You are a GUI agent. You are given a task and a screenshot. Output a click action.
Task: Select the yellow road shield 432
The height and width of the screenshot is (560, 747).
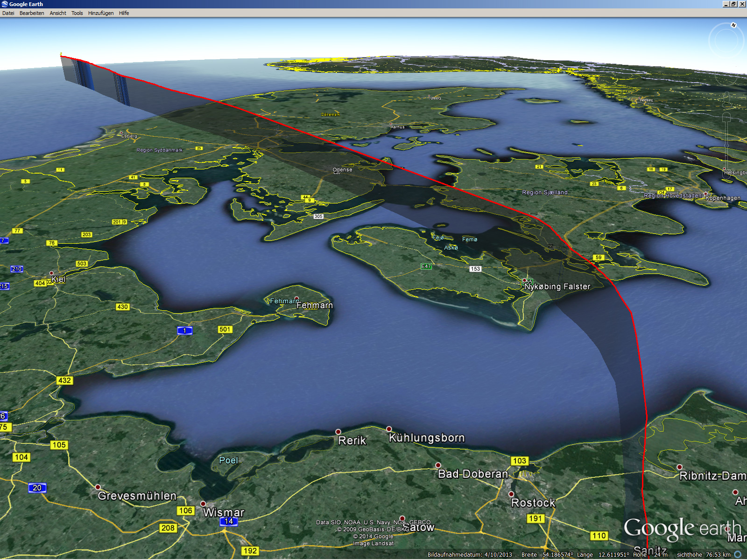64,380
